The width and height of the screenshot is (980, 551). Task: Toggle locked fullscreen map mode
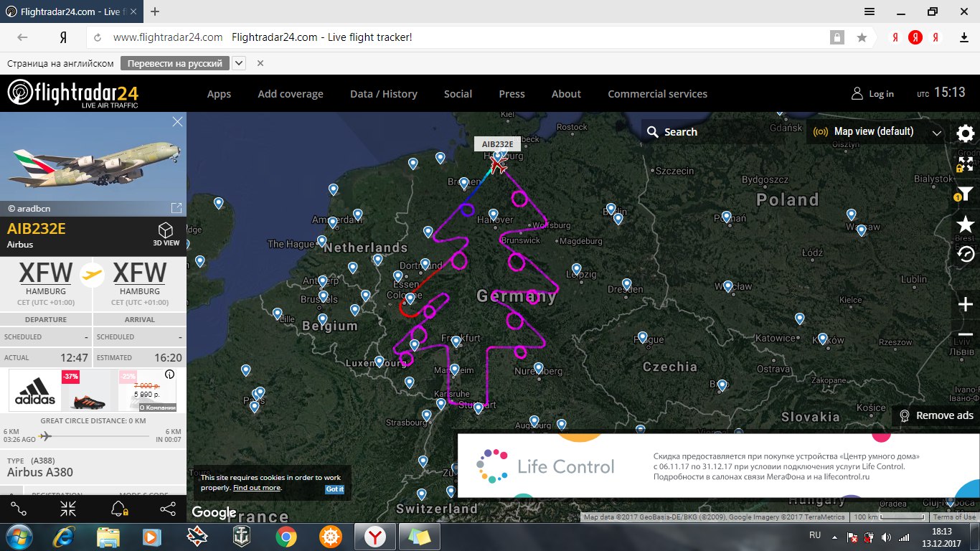coord(966,164)
